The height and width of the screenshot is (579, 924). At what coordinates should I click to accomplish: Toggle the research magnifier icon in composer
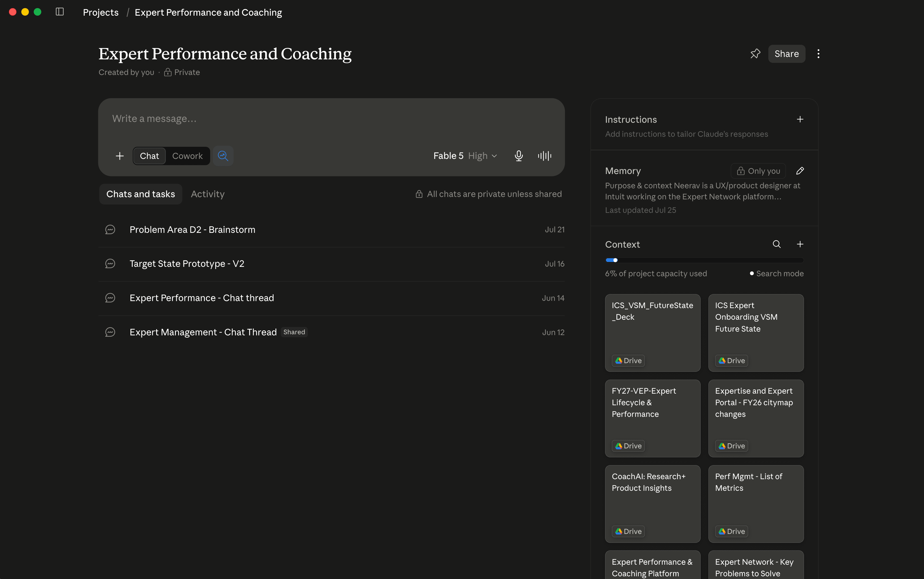[x=223, y=156]
